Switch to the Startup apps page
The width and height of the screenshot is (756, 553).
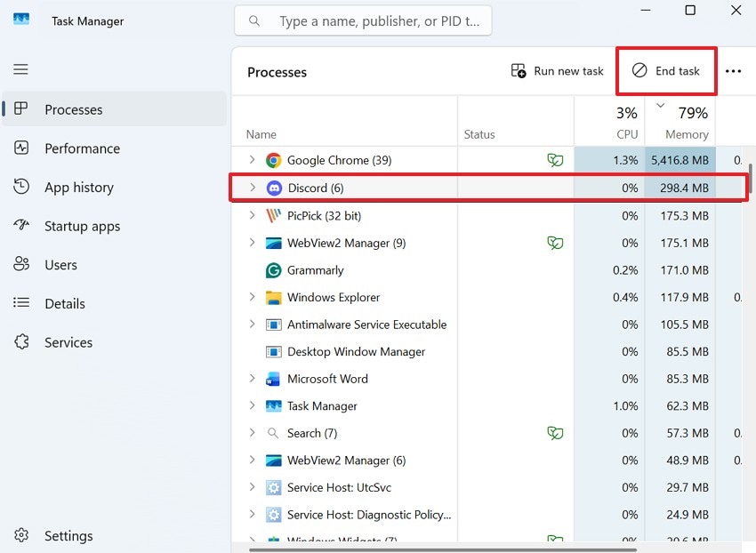pos(114,226)
